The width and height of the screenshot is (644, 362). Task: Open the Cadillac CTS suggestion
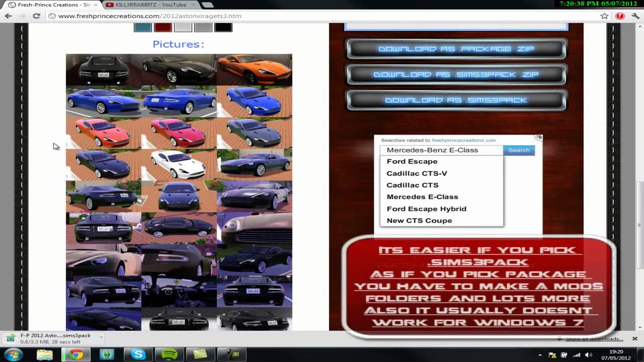click(413, 185)
